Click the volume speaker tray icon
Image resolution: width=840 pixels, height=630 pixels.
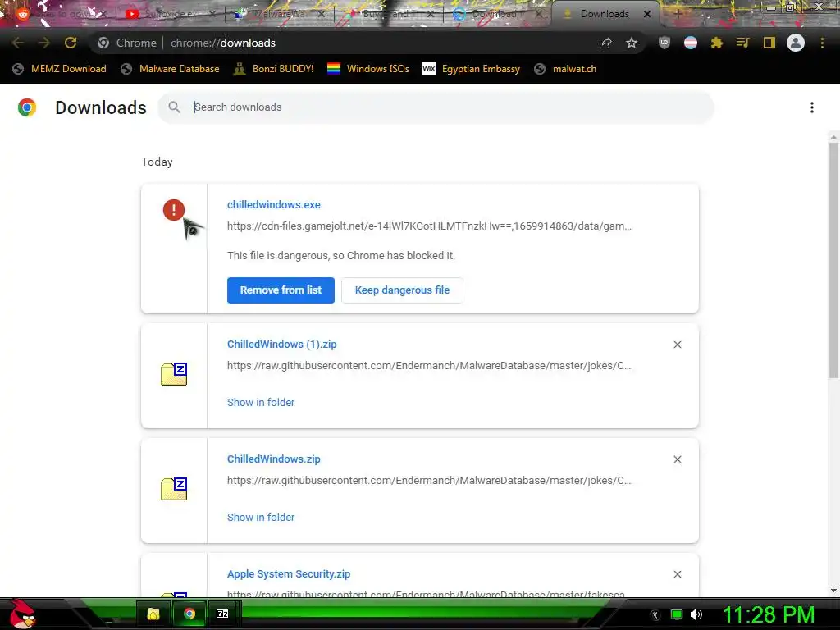pos(696,614)
